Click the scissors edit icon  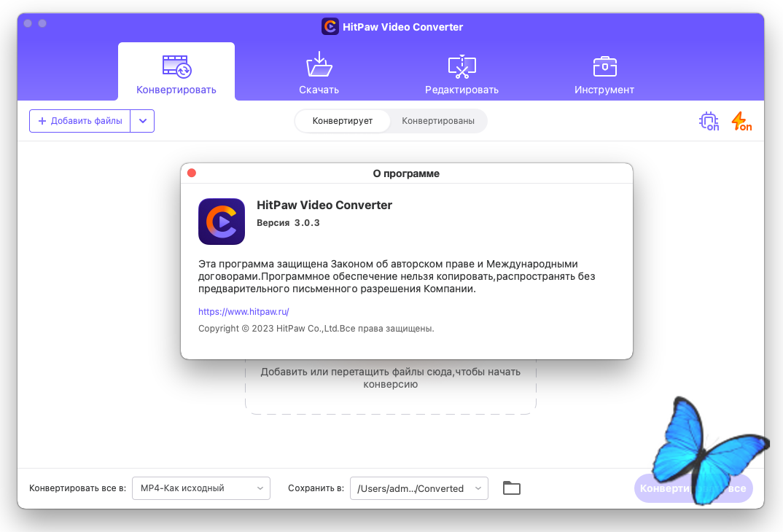tap(462, 66)
